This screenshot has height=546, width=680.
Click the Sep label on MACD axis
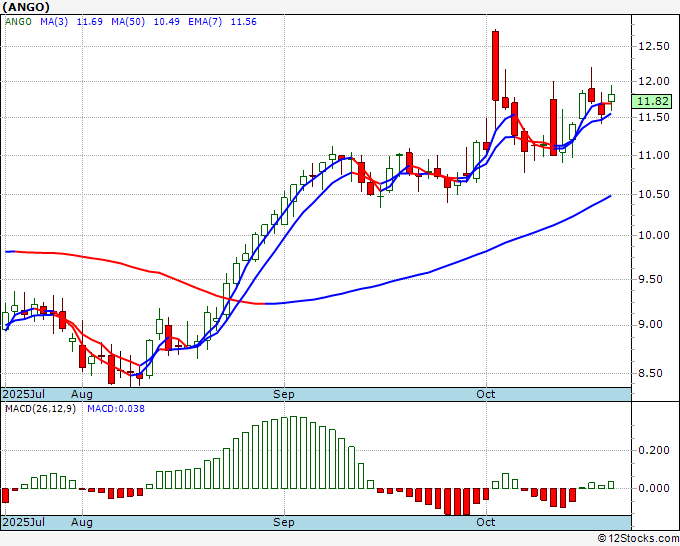284,522
